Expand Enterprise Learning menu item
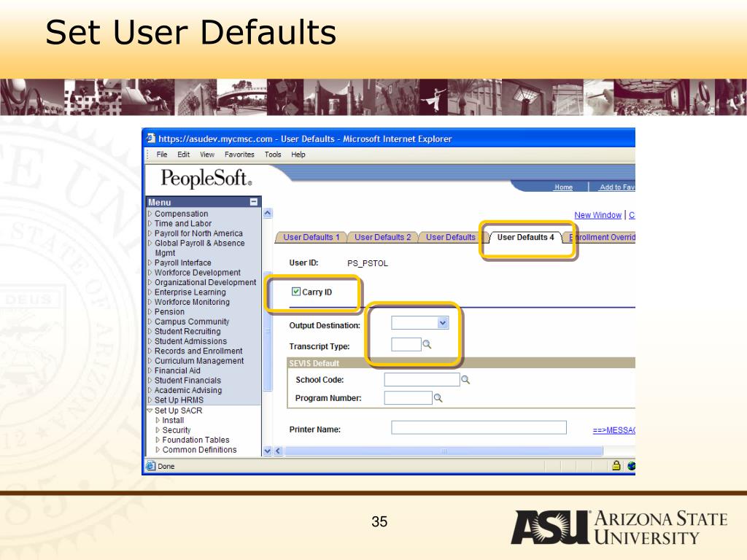Screen dimensions: 747x560 pos(150,292)
